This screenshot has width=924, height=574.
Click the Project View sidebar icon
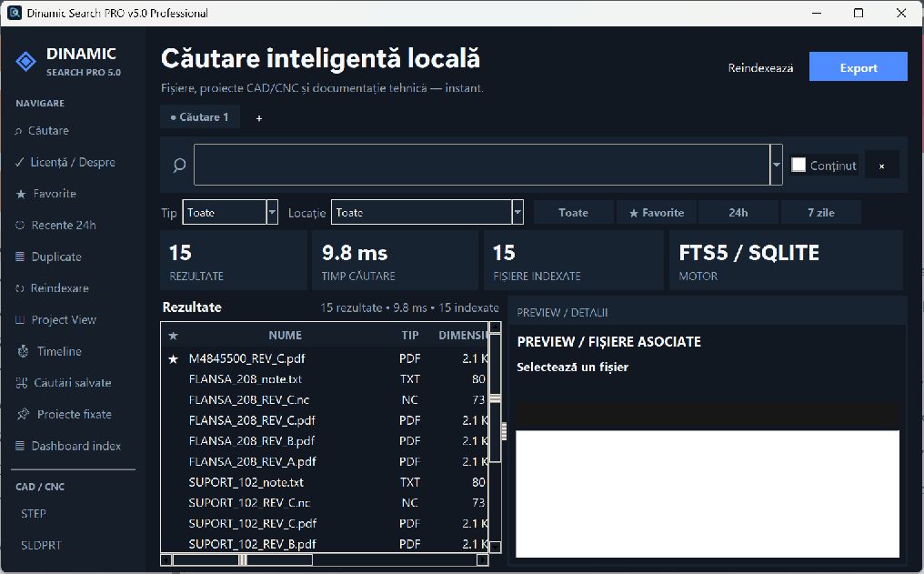point(20,320)
